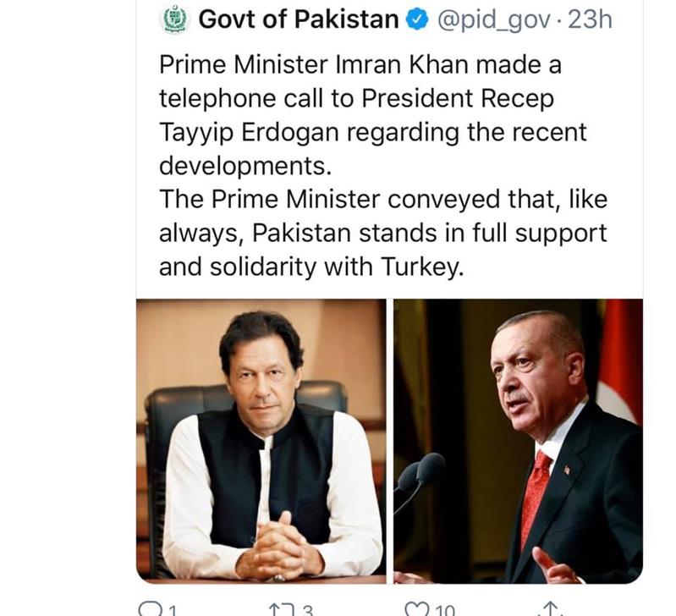Open tweet permalink via 23h timestamp
Viewport: 676px width, 616px height.
pyautogui.click(x=590, y=20)
